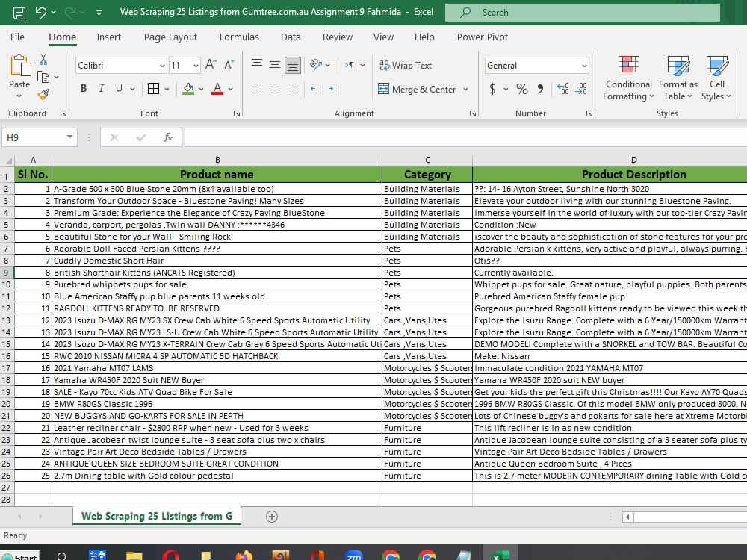Open Cell Styles gallery
The width and height of the screenshot is (747, 560).
click(716, 78)
